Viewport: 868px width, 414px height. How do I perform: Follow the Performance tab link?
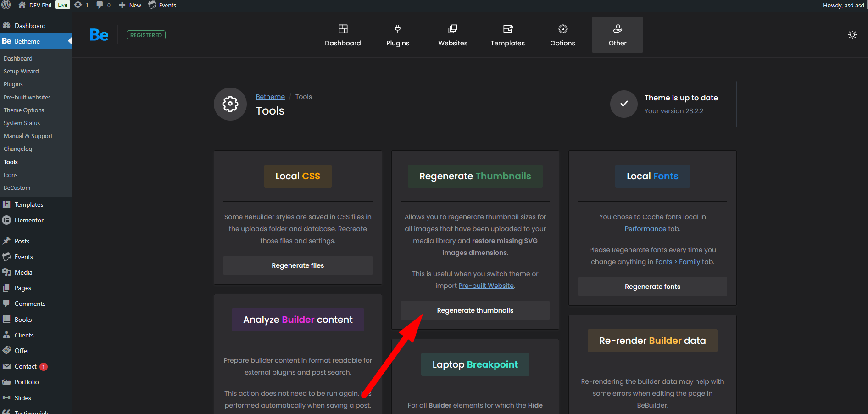[645, 229]
